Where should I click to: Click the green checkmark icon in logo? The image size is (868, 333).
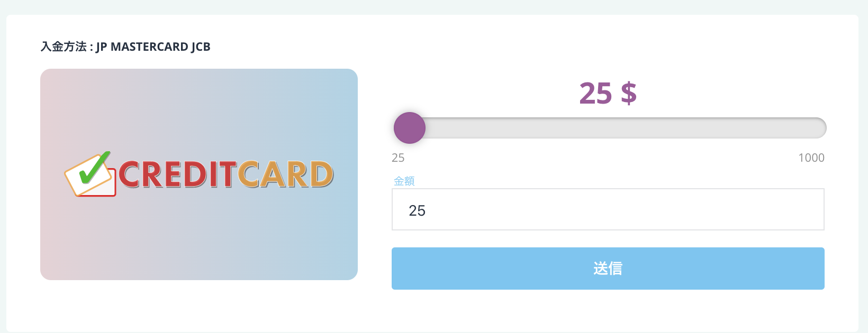(x=95, y=166)
